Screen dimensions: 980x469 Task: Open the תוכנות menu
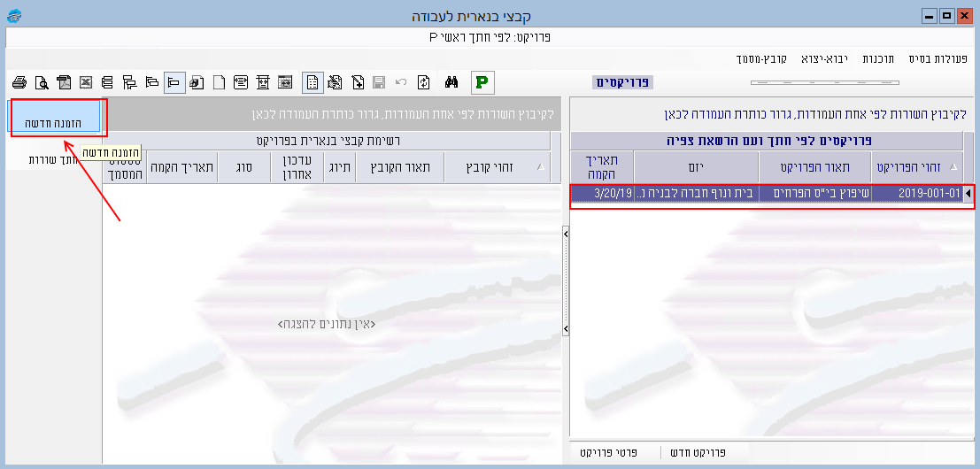tap(878, 58)
